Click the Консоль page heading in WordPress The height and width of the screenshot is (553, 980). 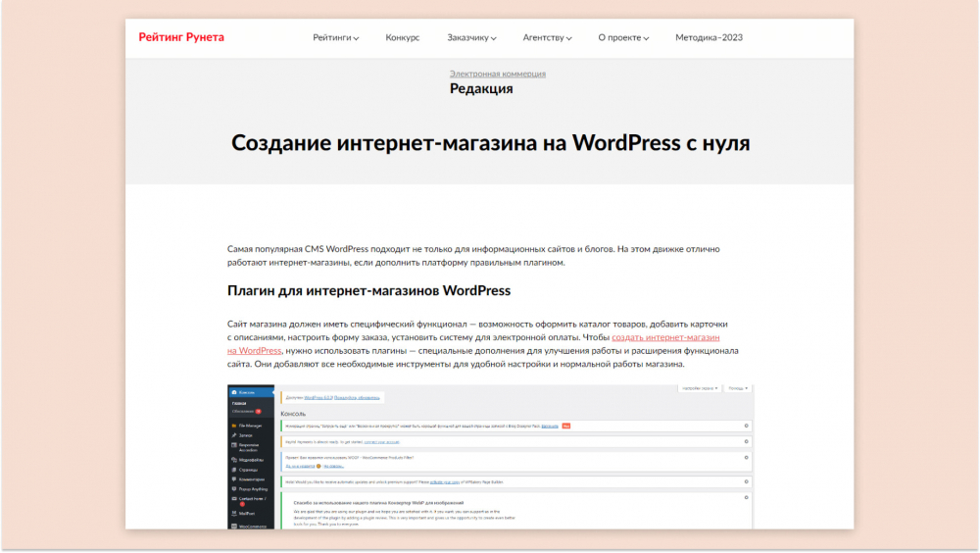(x=293, y=414)
